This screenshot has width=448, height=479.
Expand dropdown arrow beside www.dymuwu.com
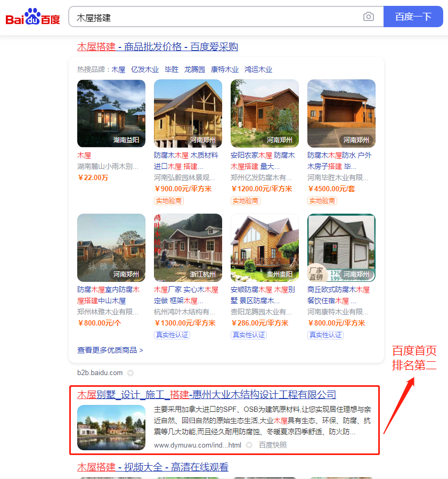click(x=249, y=445)
